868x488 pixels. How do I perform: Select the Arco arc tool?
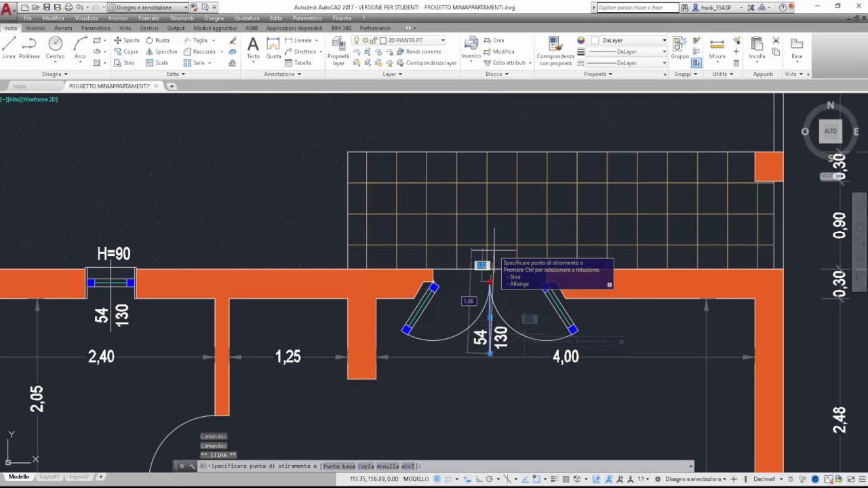(80, 47)
